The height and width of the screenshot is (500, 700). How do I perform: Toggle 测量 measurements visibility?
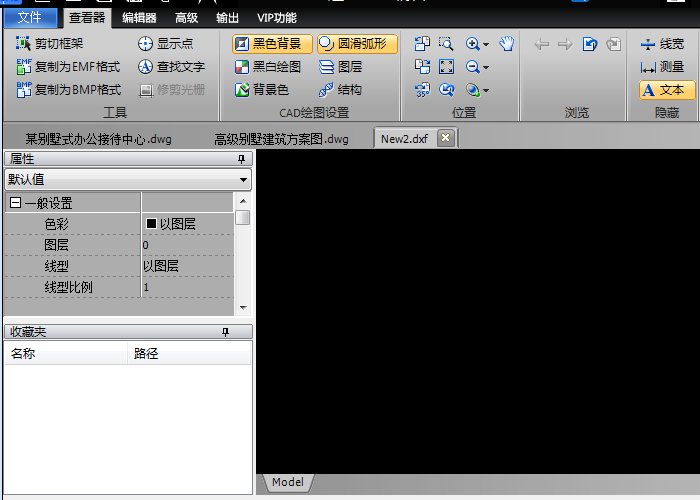point(662,67)
